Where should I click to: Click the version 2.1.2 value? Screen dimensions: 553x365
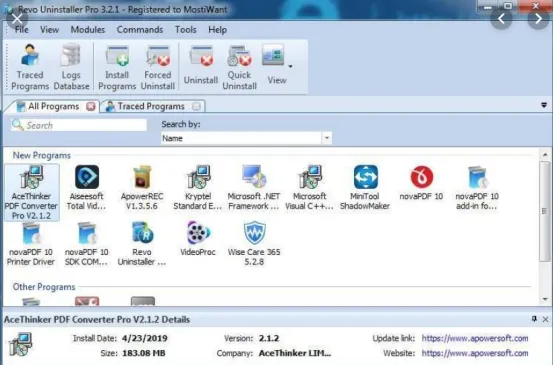269,339
